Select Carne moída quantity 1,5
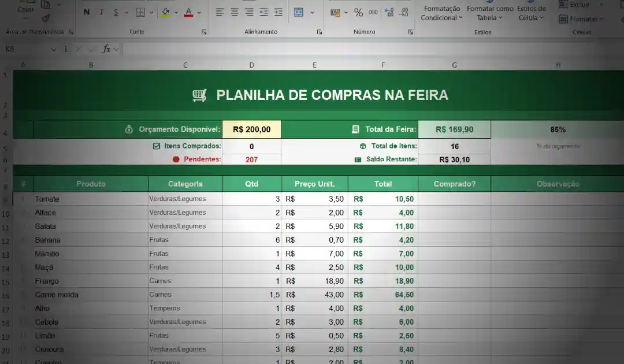Viewport: 624px width, 364px height. pos(251,295)
